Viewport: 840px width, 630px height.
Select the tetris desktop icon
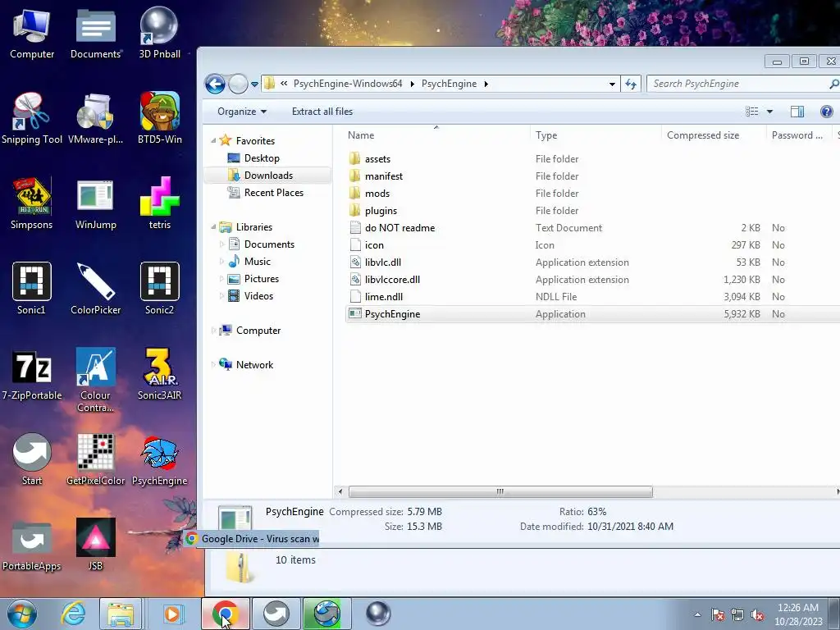(160, 204)
